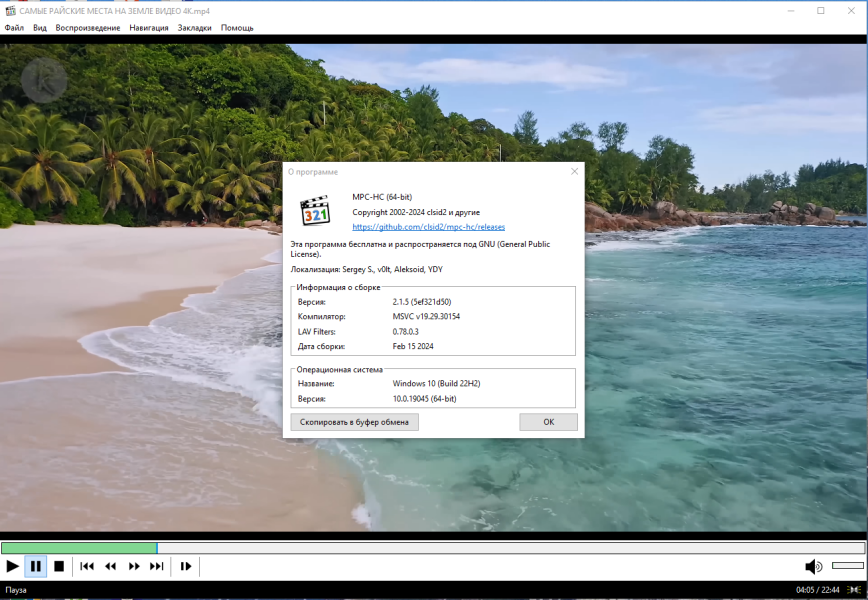Click the fast-forward (increase speed) button

coord(134,566)
